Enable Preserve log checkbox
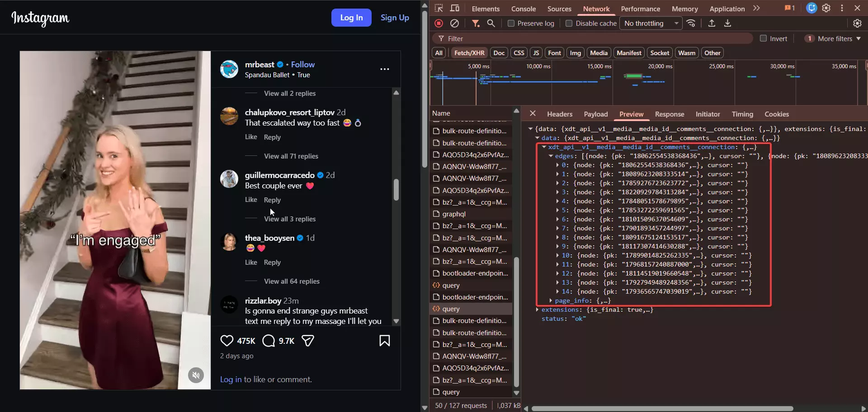 coord(511,23)
